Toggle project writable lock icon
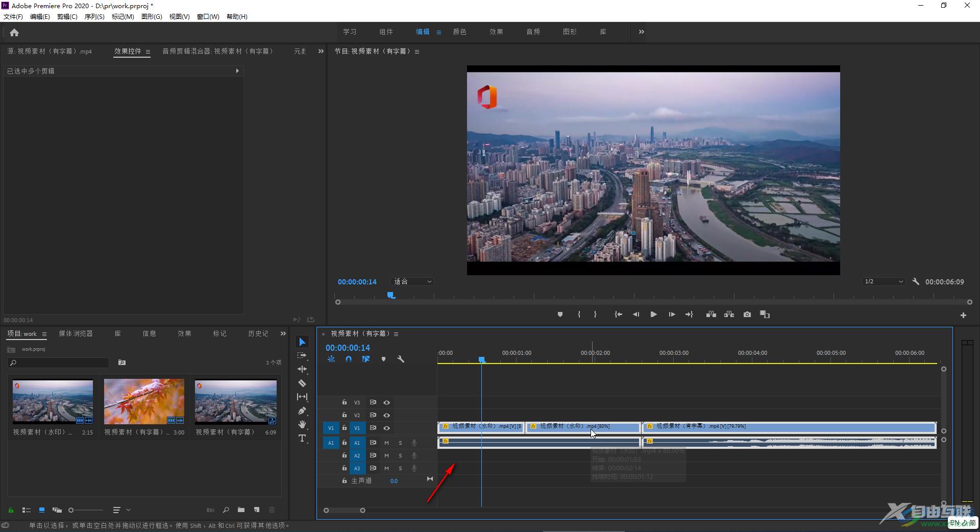 [11, 510]
